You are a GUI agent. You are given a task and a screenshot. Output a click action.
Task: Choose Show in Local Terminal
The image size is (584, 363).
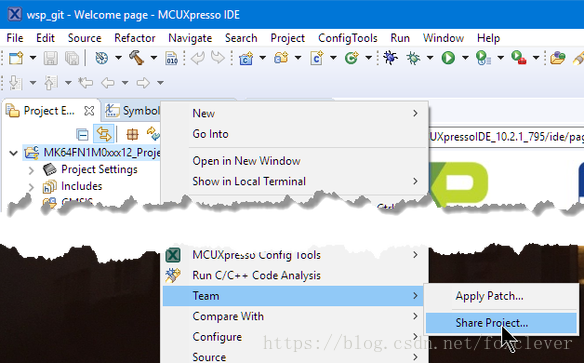[295, 181]
